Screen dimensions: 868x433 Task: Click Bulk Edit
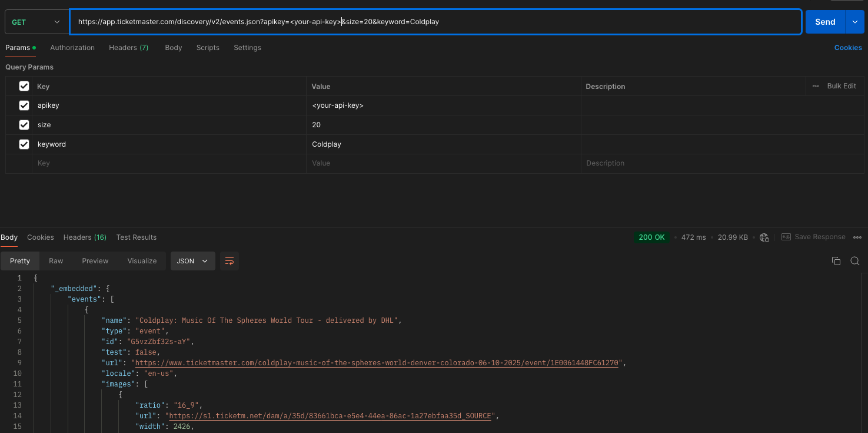click(x=842, y=86)
